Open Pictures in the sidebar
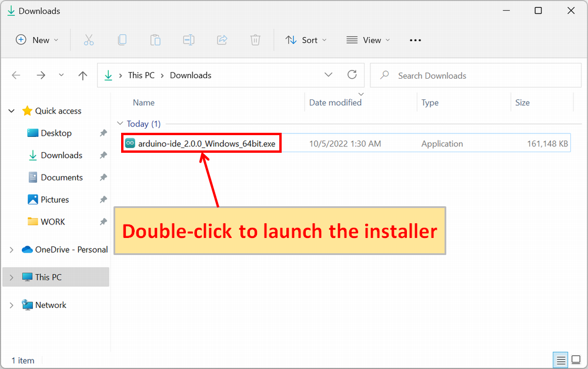This screenshot has height=369, width=588. [55, 199]
